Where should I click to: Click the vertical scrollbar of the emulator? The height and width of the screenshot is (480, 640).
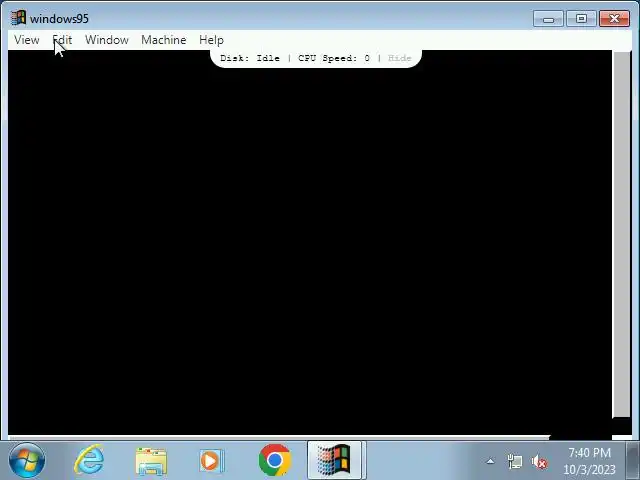622,234
